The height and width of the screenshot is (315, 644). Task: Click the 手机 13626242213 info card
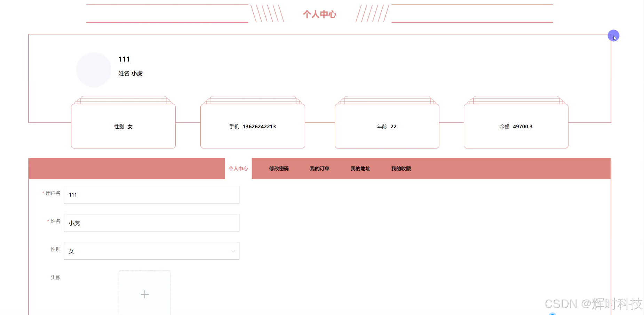[253, 126]
